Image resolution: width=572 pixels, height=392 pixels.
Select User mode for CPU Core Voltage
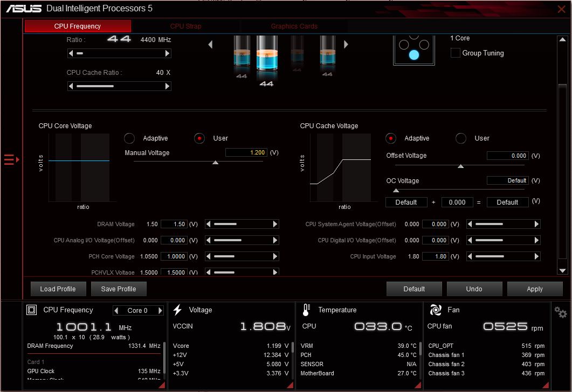point(199,138)
